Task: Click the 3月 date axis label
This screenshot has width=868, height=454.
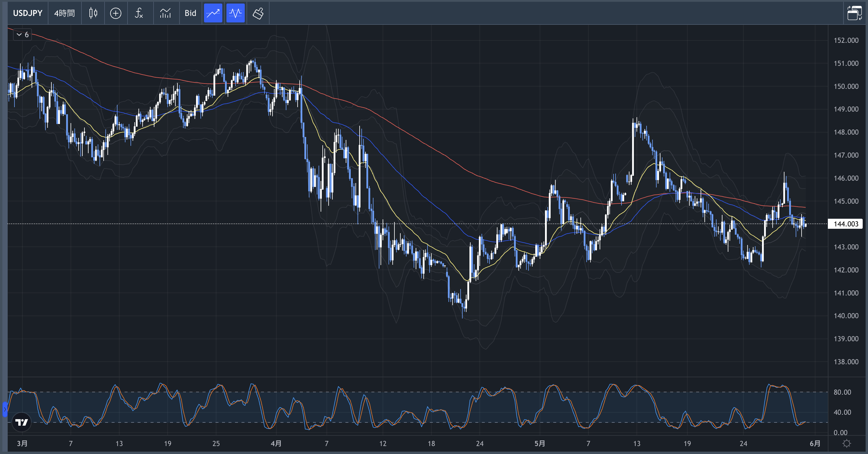Action: pyautogui.click(x=22, y=443)
